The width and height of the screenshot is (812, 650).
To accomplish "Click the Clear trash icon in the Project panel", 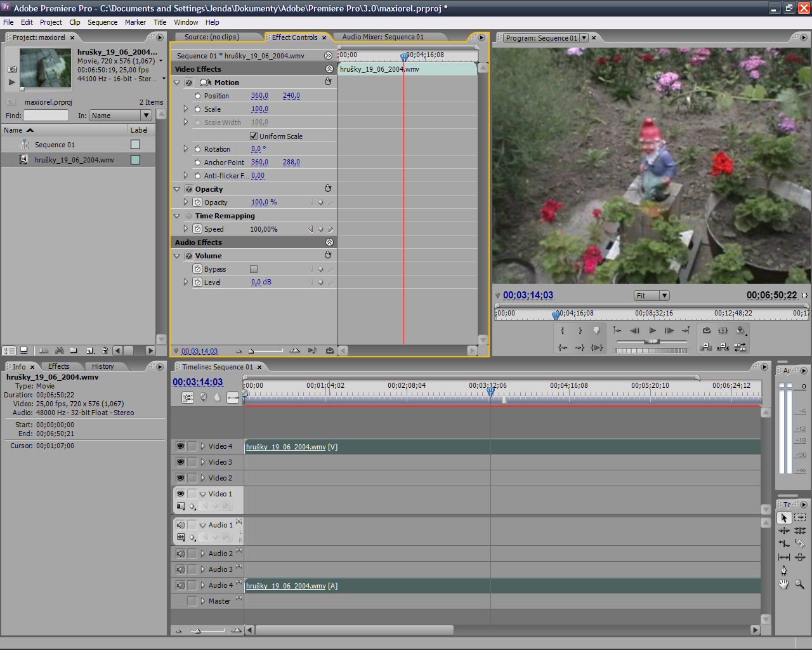I will coord(105,350).
